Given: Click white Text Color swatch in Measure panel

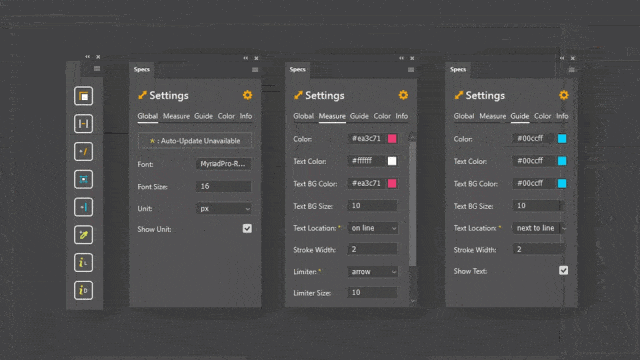Looking at the screenshot, I should [392, 161].
